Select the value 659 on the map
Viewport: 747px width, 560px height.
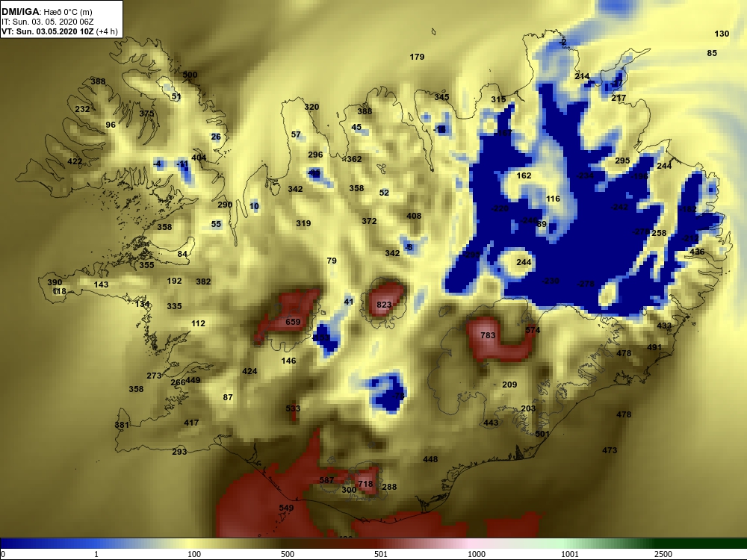tap(293, 322)
